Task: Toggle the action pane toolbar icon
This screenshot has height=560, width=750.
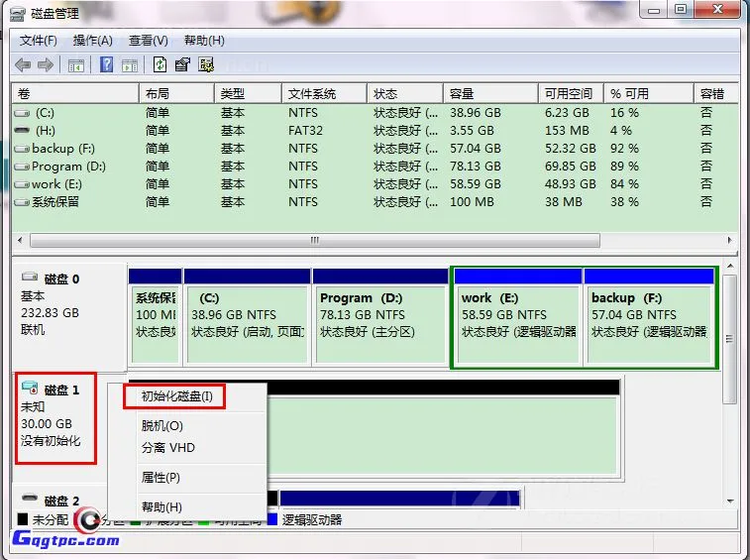Action: click(x=130, y=65)
